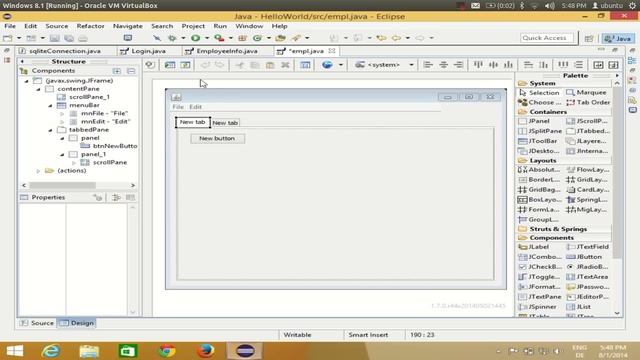Select JPasswordField palette component
The width and height of the screenshot is (640, 360).
[x=588, y=287]
